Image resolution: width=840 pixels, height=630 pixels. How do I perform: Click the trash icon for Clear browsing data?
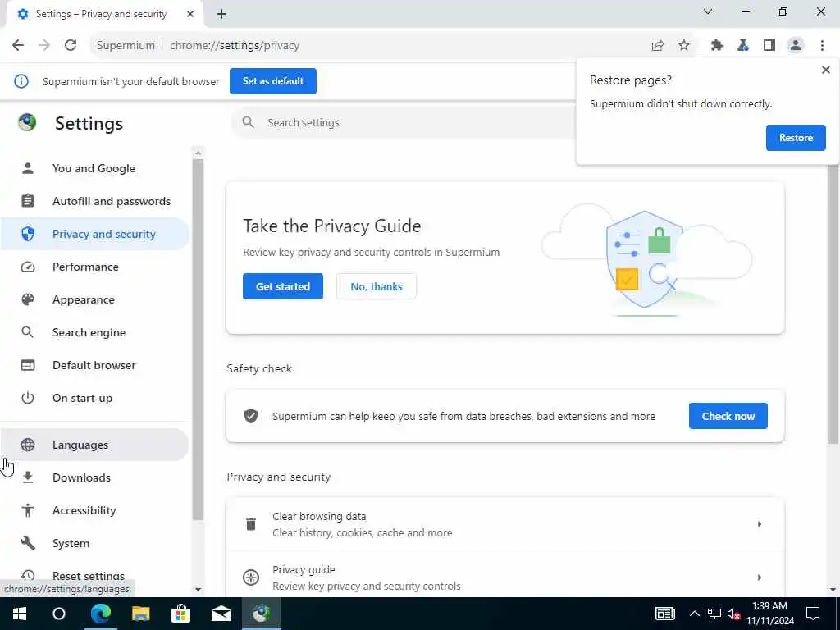[251, 524]
